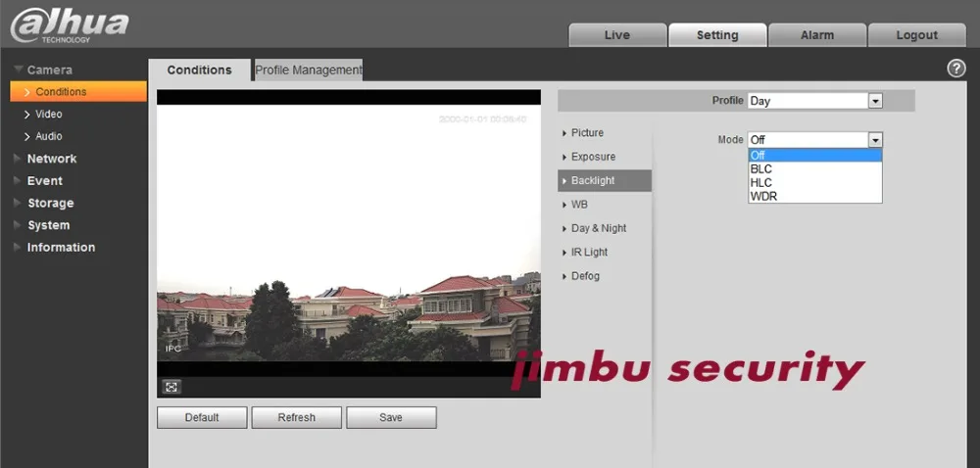The image size is (980, 468).
Task: Select the Conditions tab
Action: pyautogui.click(x=199, y=70)
